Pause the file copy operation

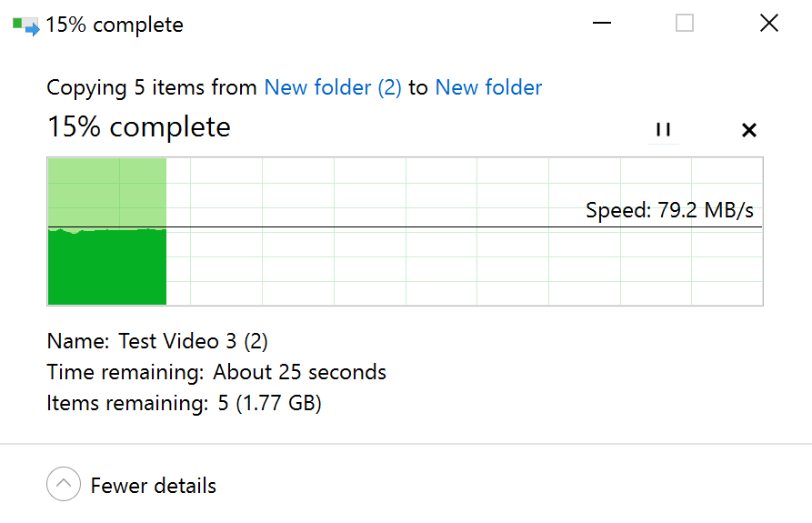click(664, 130)
